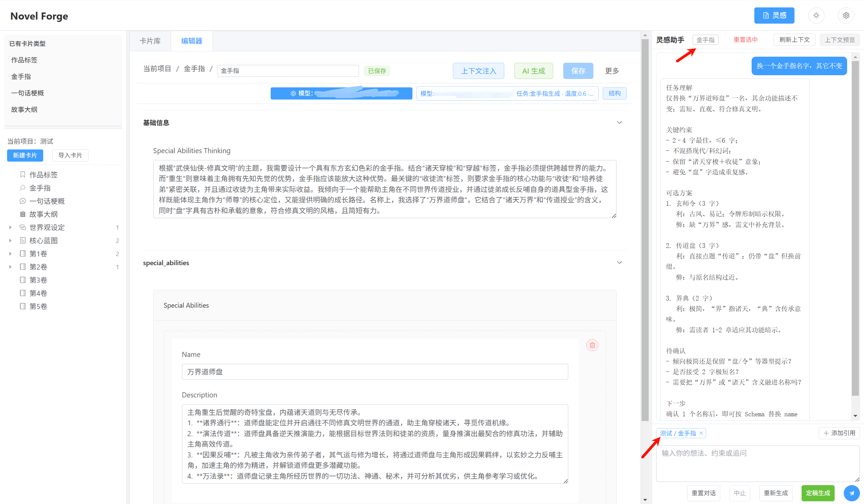The width and height of the screenshot is (864, 504).
Task: Collapse the special_abilities section
Action: click(x=619, y=263)
